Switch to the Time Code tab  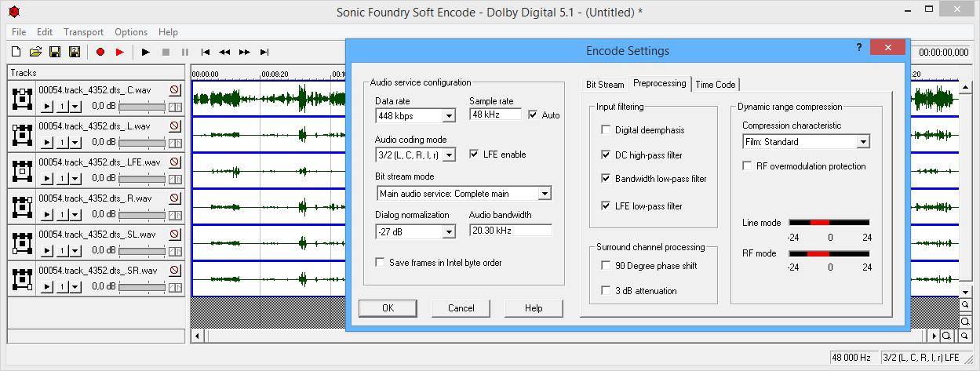716,84
